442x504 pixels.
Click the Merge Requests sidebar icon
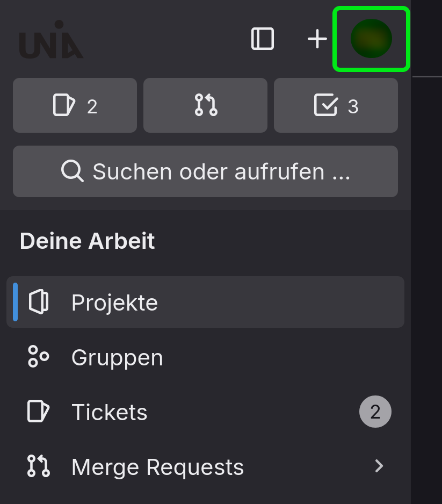(x=39, y=466)
